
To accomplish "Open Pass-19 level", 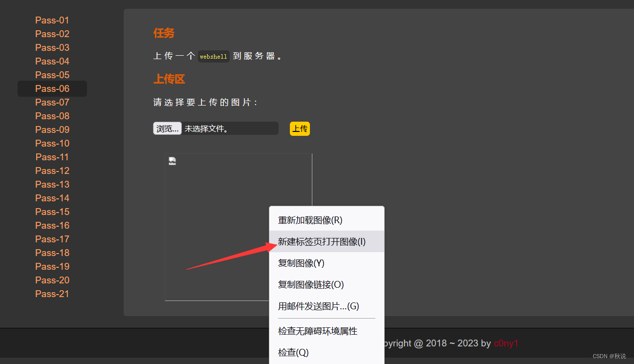I will coord(52,266).
